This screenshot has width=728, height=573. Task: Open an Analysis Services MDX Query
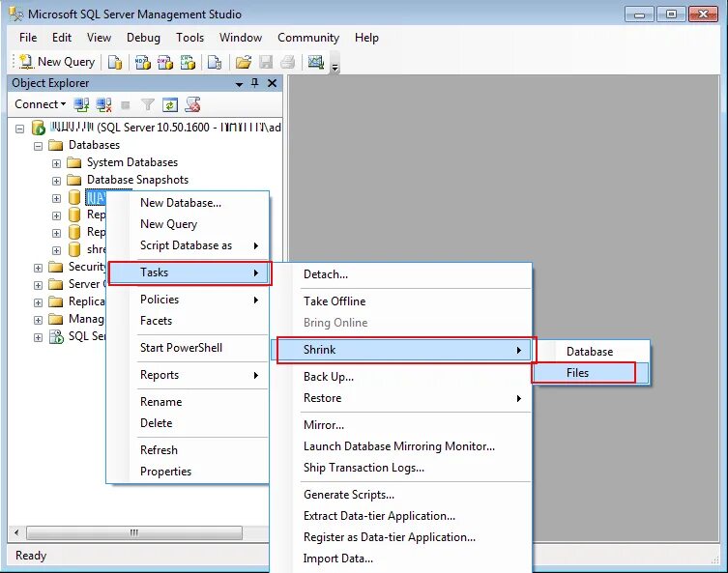point(142,62)
